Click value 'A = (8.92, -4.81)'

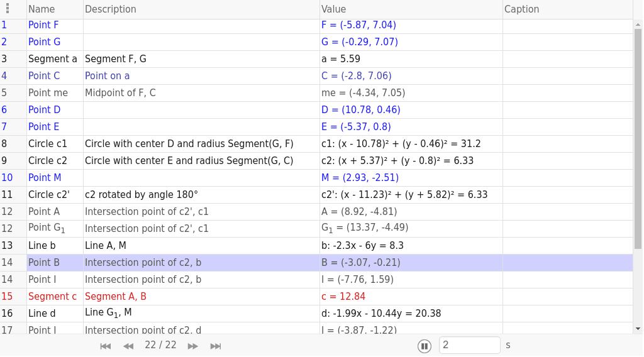coord(359,212)
